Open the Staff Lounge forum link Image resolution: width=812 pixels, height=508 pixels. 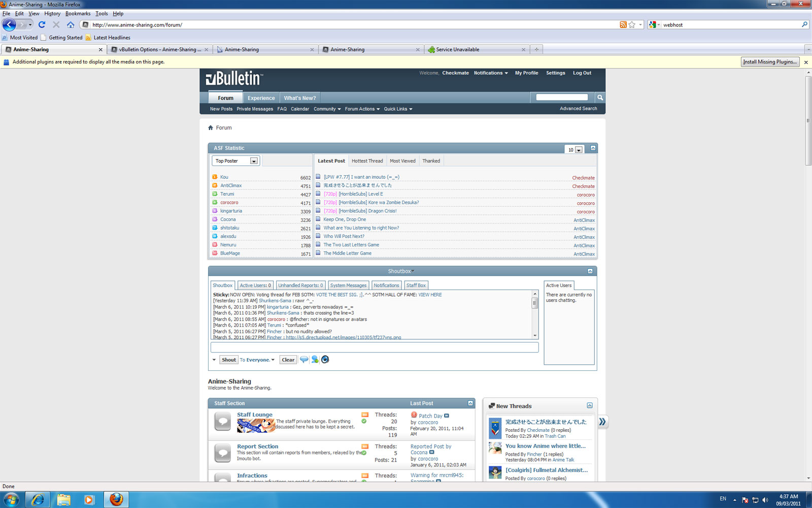(255, 415)
